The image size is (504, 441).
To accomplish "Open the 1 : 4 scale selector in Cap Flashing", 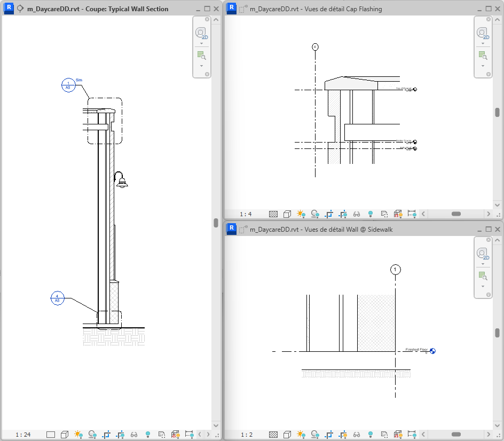I will 246,214.
